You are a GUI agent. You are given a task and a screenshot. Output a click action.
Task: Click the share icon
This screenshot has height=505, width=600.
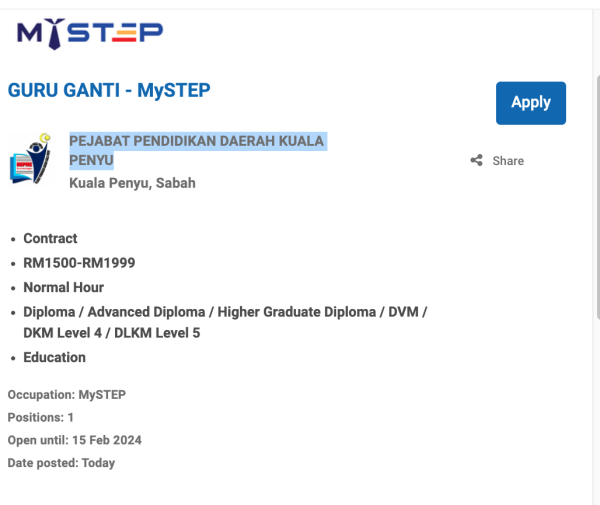point(477,161)
